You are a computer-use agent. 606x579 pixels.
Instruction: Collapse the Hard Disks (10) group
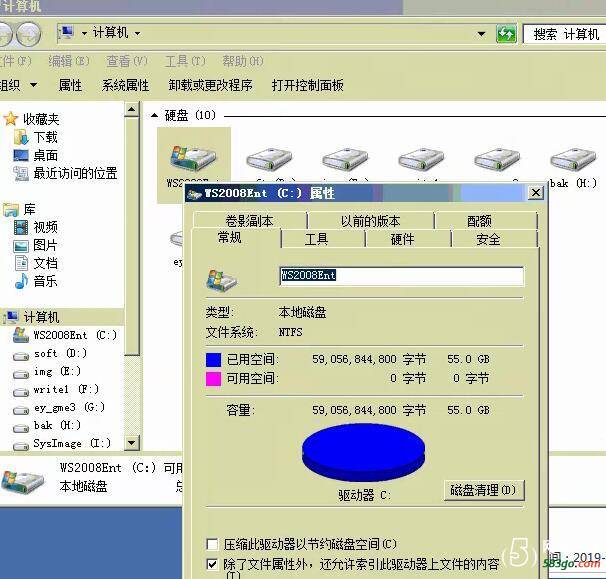point(155,115)
